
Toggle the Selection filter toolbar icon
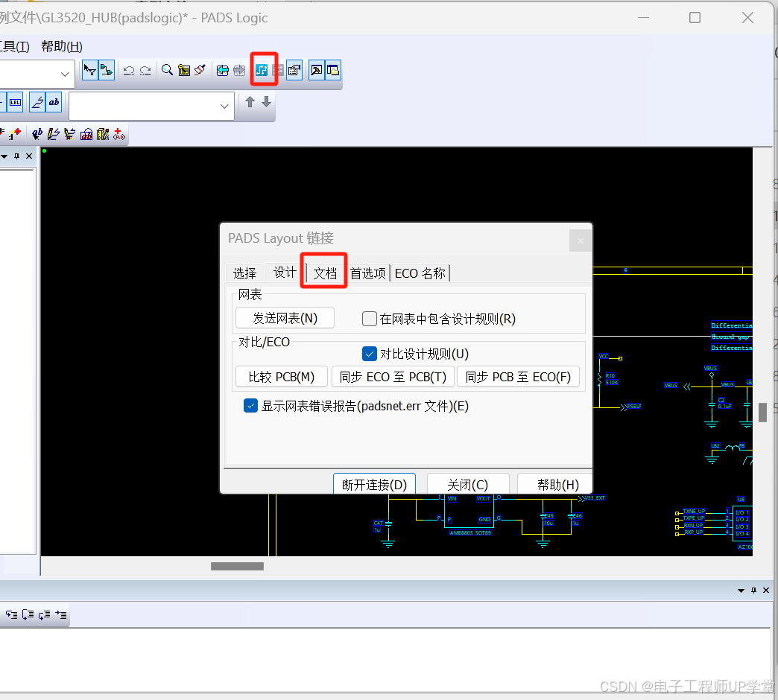pos(90,70)
